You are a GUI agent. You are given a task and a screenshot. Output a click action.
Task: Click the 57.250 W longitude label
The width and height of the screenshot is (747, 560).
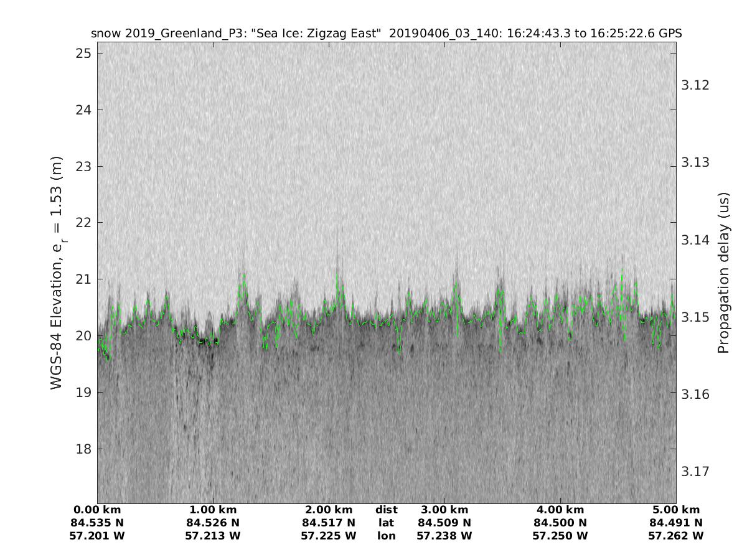coord(560,536)
